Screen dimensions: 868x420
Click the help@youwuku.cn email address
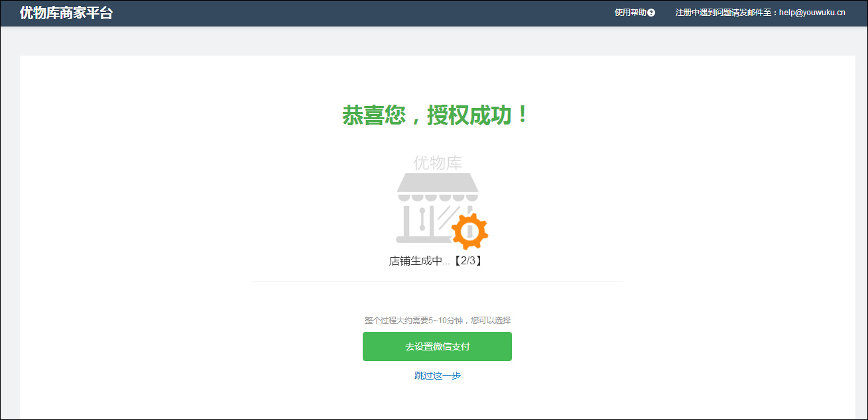pyautogui.click(x=812, y=13)
